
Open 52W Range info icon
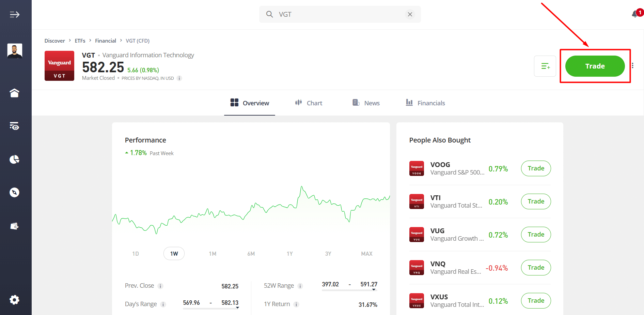[x=300, y=286]
